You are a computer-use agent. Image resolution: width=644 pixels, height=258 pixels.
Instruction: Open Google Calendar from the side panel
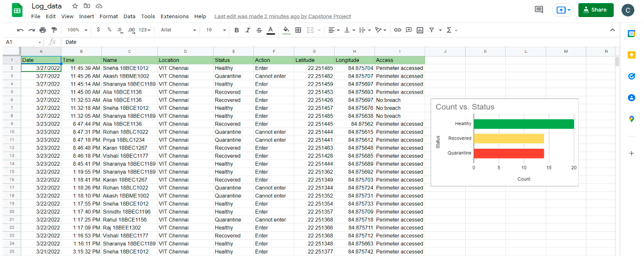(x=631, y=34)
